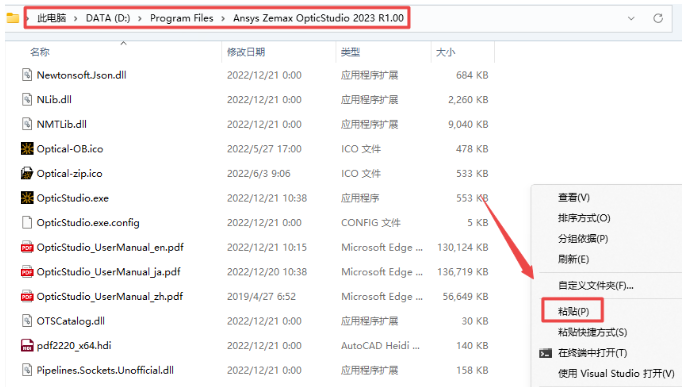This screenshot has width=684, height=387.
Task: Click the terminal icon beside 在终端中打开(T)
Action: point(545,353)
